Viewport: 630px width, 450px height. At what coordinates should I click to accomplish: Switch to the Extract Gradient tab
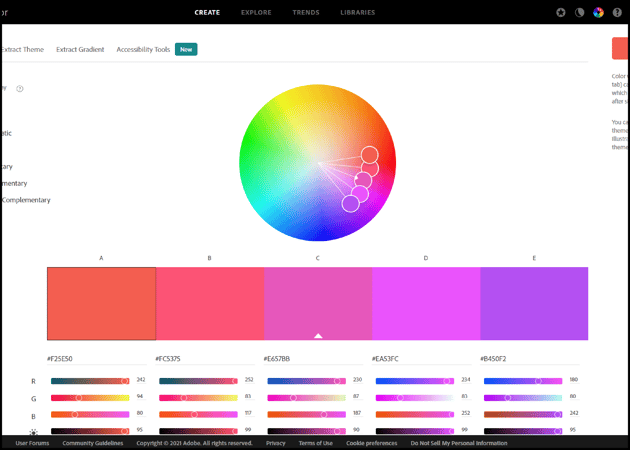(80, 49)
